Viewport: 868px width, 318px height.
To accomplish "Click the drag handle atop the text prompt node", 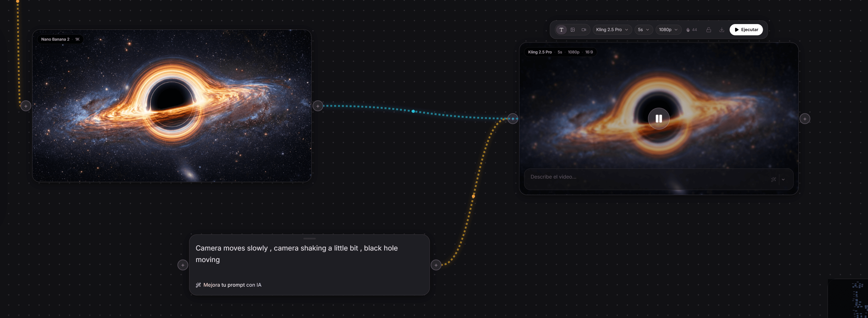I will [309, 238].
